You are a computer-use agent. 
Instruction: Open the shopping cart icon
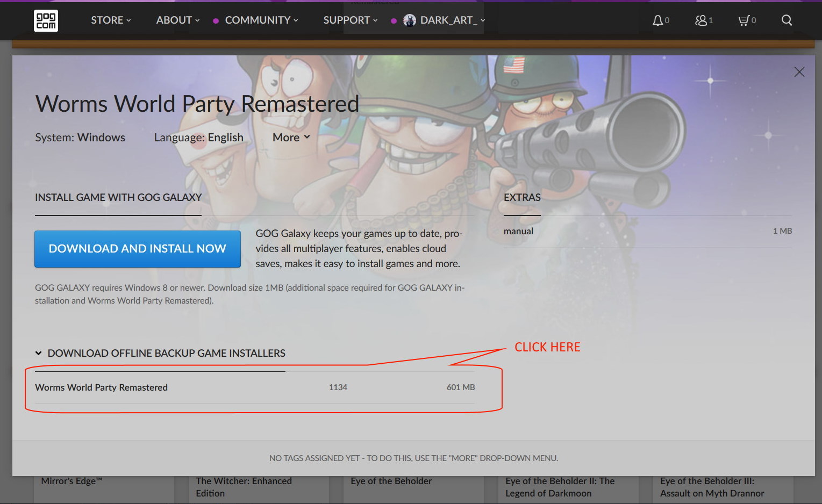coord(744,20)
